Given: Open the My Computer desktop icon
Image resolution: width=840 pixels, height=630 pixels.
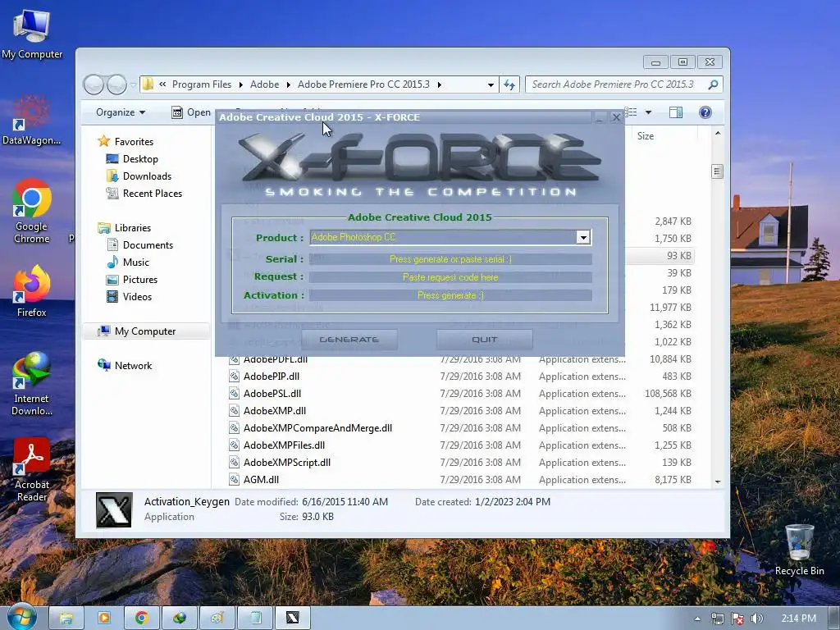Looking at the screenshot, I should click(x=32, y=34).
